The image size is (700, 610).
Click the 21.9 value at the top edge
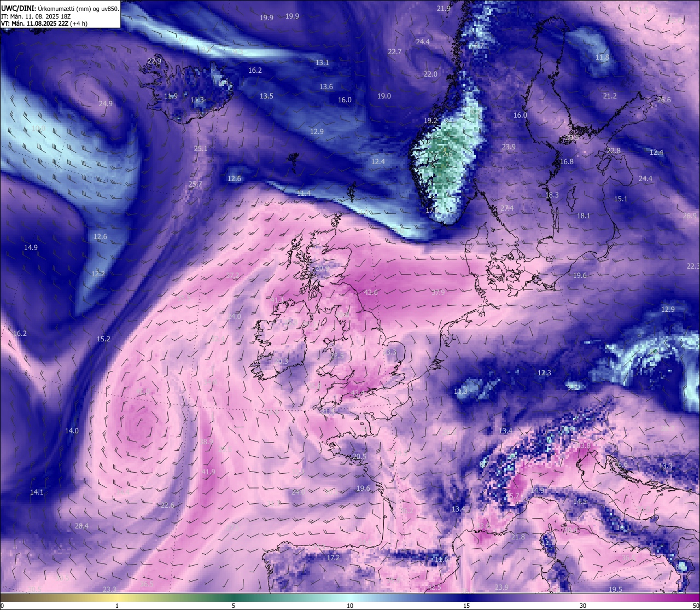click(444, 9)
